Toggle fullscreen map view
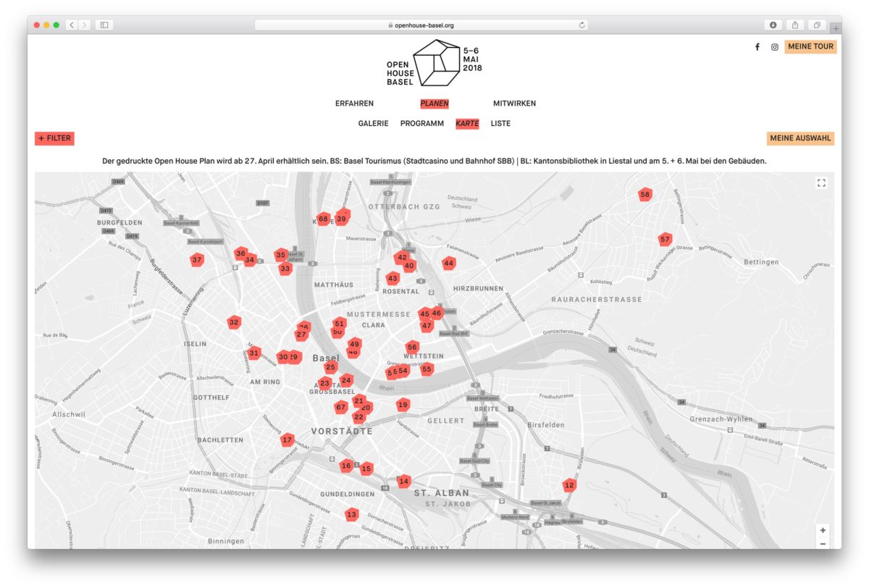 (821, 183)
